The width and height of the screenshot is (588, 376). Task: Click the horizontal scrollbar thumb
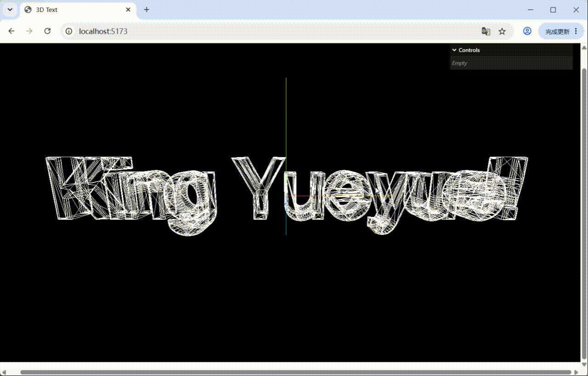296,372
